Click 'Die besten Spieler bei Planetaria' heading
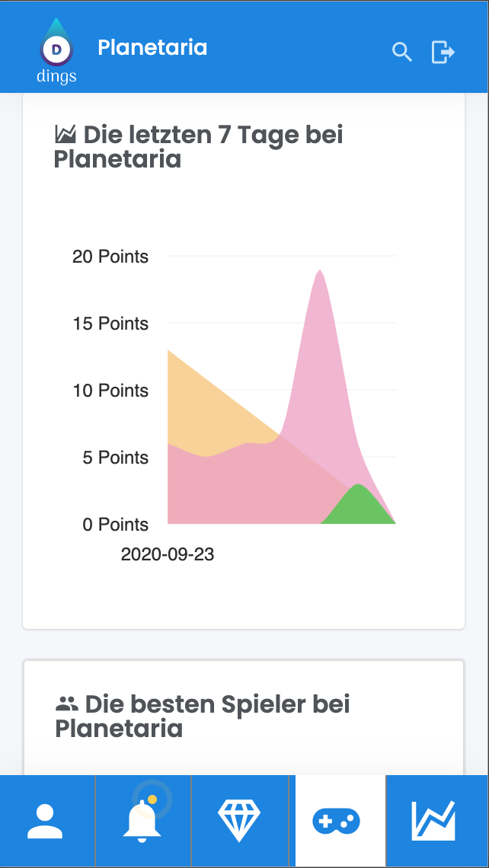 (203, 716)
